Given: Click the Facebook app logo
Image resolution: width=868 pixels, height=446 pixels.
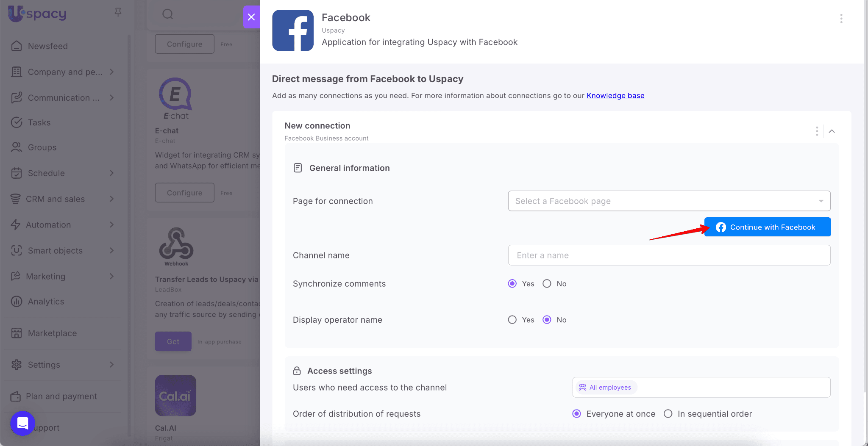Looking at the screenshot, I should [293, 30].
